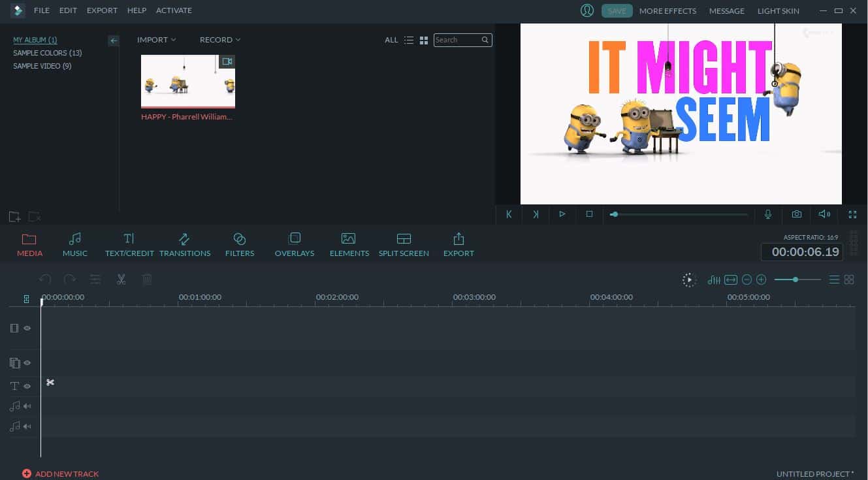Open the HELP menu

(137, 10)
